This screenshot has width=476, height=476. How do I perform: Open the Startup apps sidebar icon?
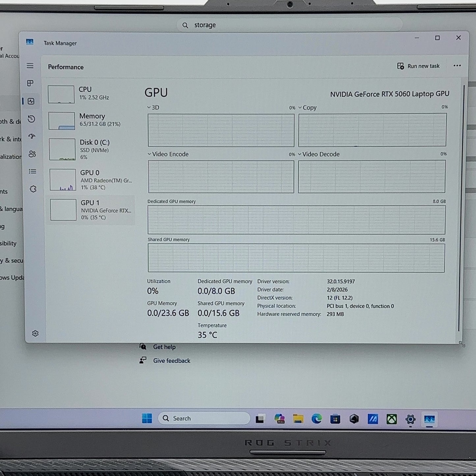[x=32, y=136]
